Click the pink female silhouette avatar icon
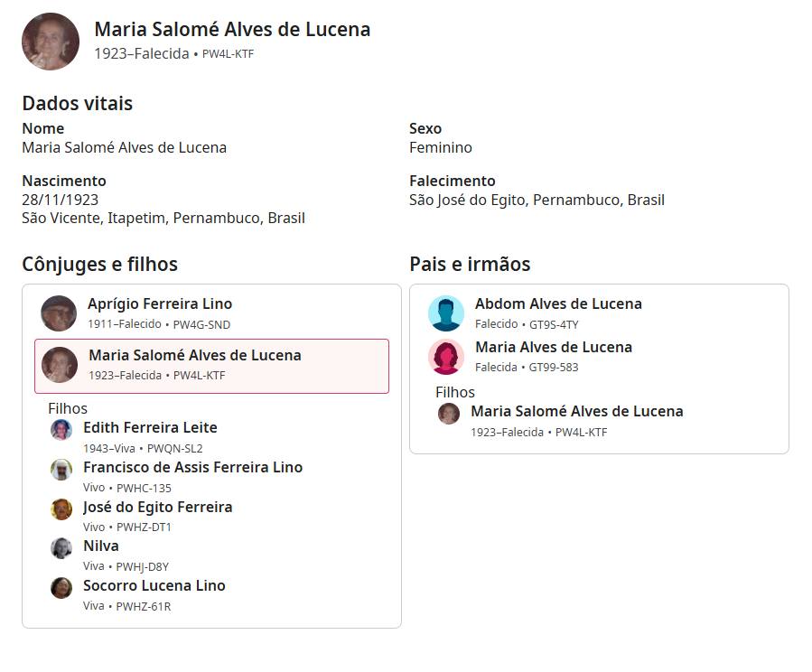 coord(446,357)
